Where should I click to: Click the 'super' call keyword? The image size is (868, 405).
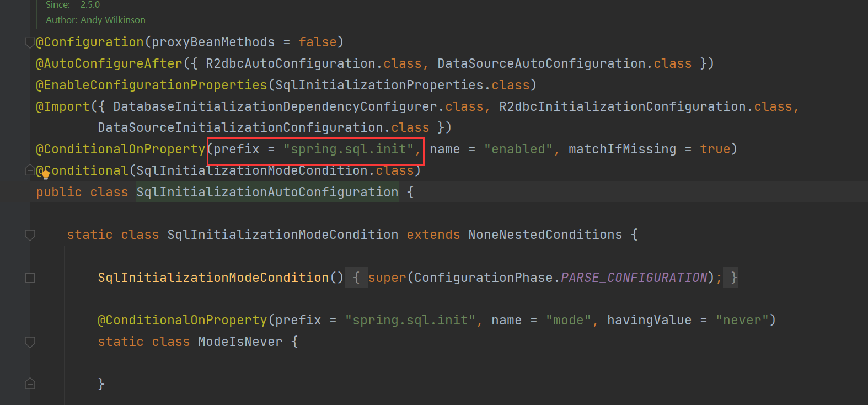tap(387, 278)
